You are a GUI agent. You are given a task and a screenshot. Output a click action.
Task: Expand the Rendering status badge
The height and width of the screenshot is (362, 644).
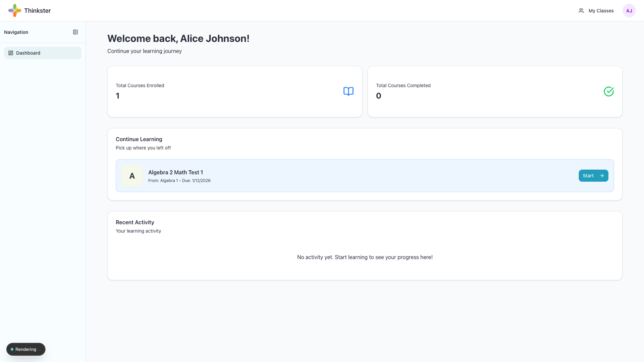tap(26, 349)
